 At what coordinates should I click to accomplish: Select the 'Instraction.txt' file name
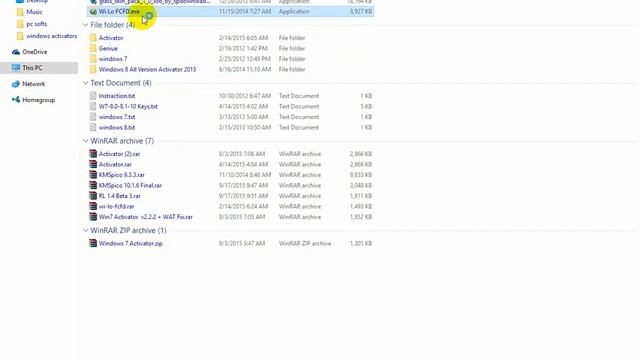[117, 96]
